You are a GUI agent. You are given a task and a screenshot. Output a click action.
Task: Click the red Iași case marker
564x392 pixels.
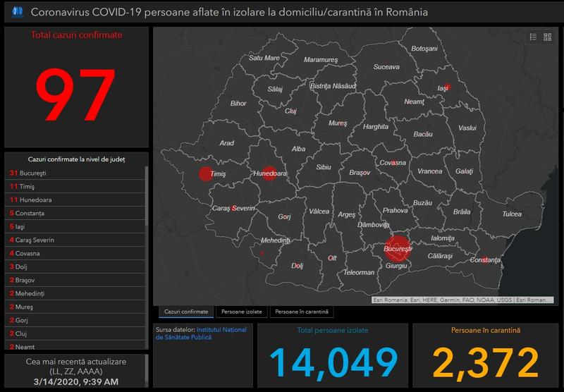point(447,87)
